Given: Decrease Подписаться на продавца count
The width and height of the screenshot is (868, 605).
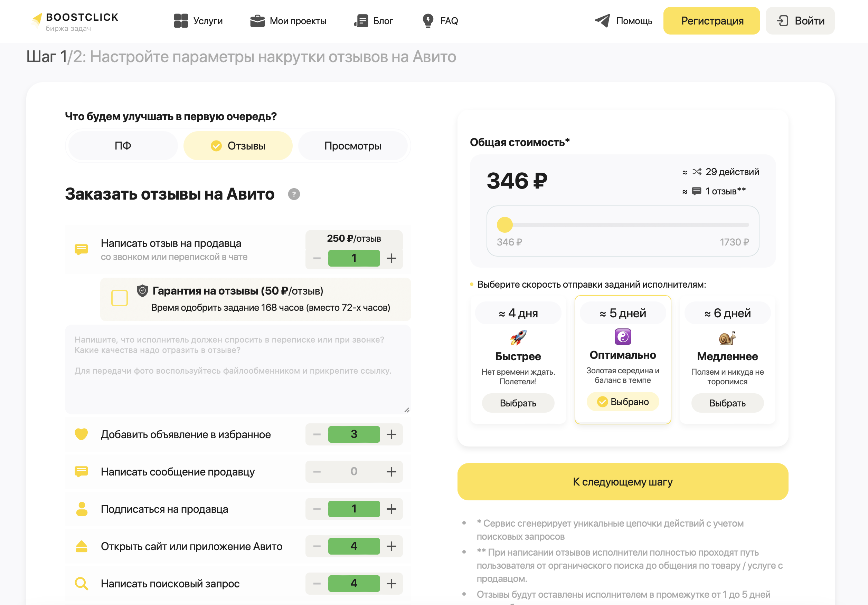Looking at the screenshot, I should [317, 509].
